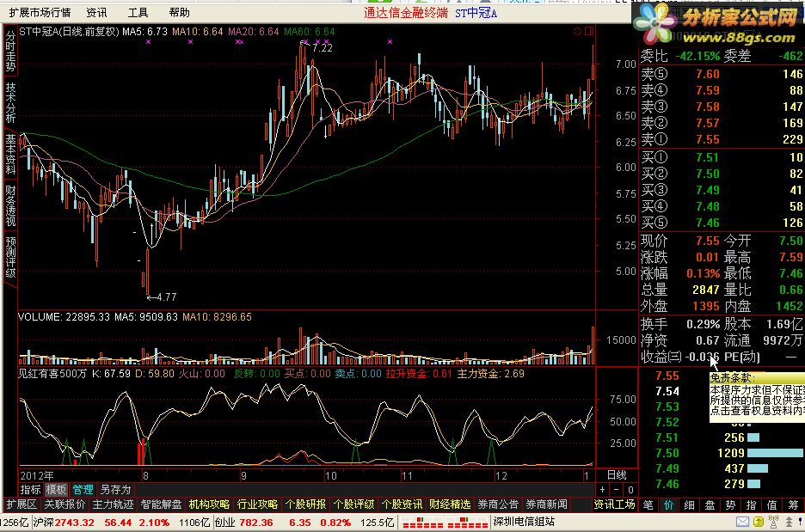Viewport: 805px width, 532px height.
Task: Open 个股评级 bottom tab
Action: (354, 504)
